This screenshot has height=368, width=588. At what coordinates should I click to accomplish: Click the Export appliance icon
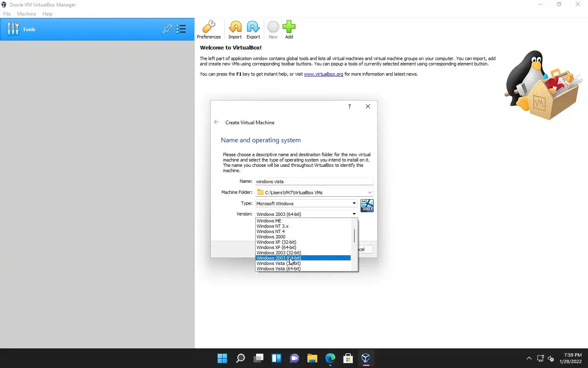coord(253,29)
